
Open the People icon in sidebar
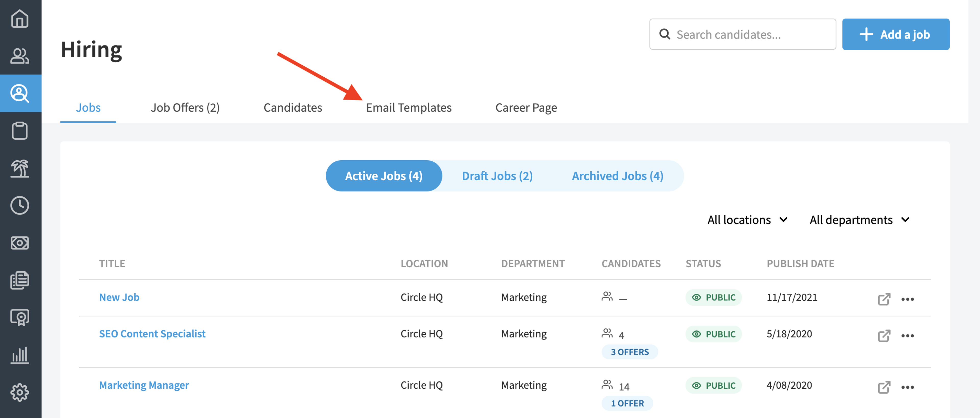pos(20,56)
